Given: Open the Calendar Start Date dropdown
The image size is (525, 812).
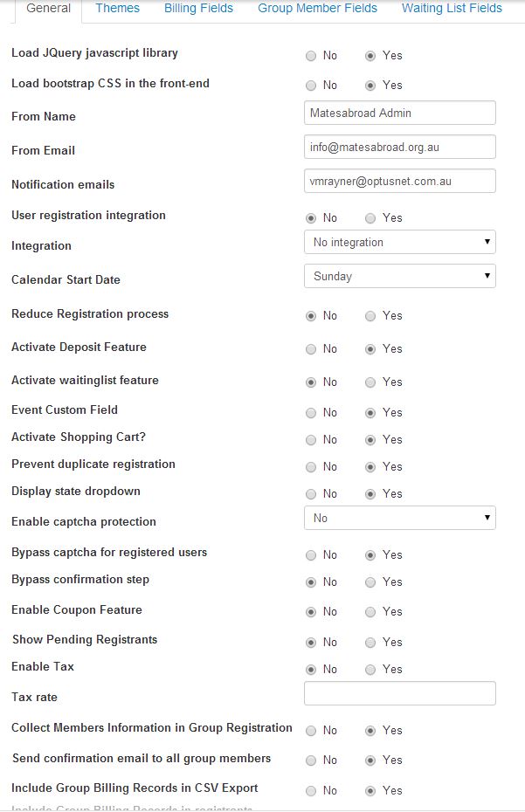Looking at the screenshot, I should pos(399,276).
